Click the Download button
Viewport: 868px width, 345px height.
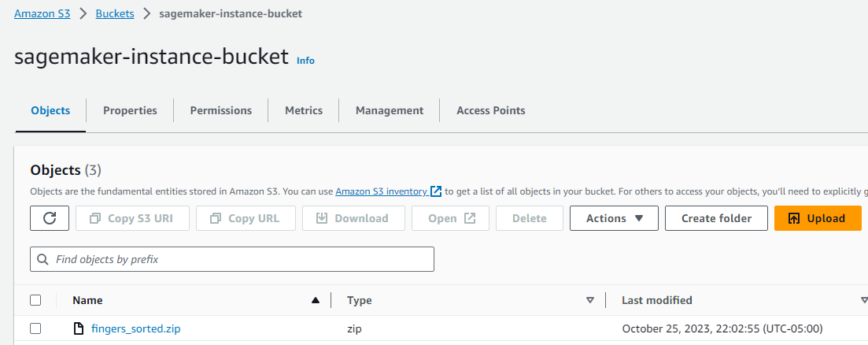[x=354, y=218]
